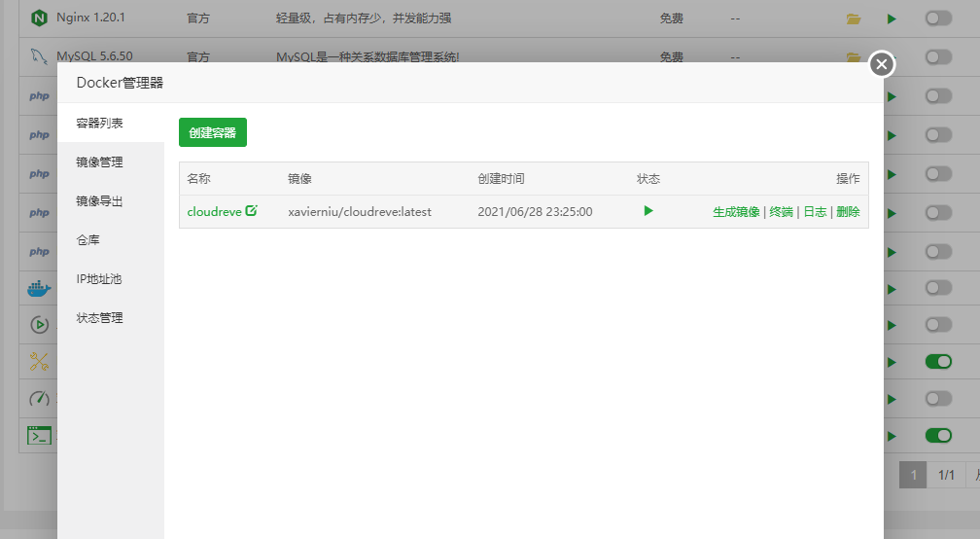The image size is (980, 539).
Task: Click the green play arrow in Nginx row
Action: pos(892,18)
